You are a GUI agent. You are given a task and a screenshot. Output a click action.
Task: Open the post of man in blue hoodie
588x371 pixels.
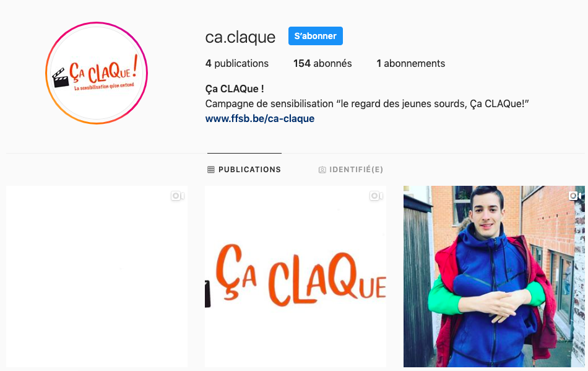point(494,276)
